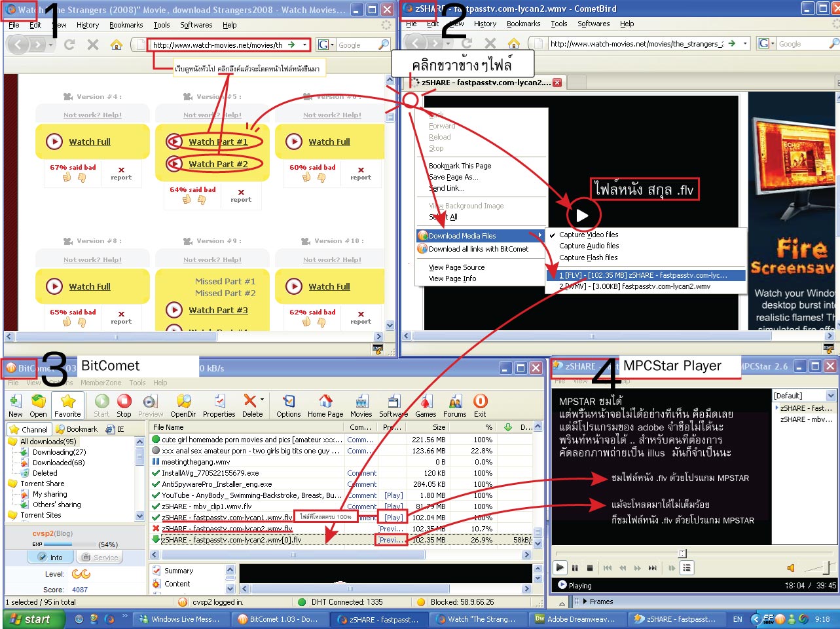The image size is (840, 629).
Task: Click the Software icon in BitComet toolbar
Action: tap(393, 401)
